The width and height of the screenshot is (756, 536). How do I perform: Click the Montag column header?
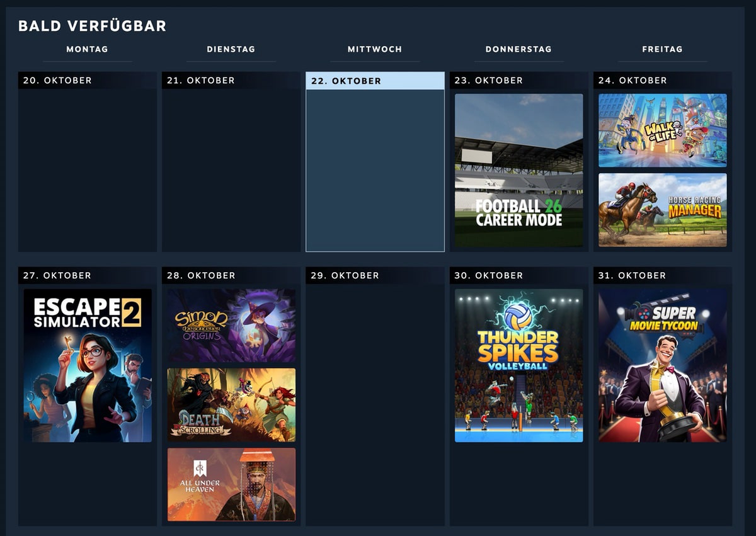coord(87,49)
